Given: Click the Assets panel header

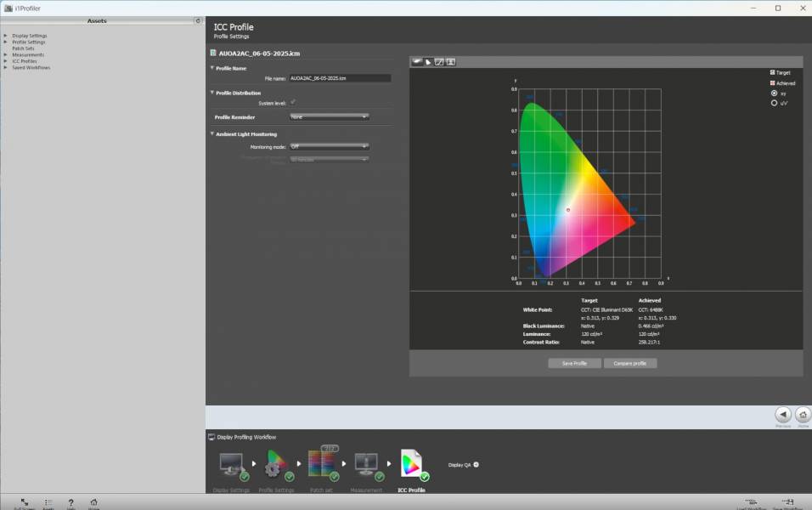Looking at the screenshot, I should tap(97, 20).
